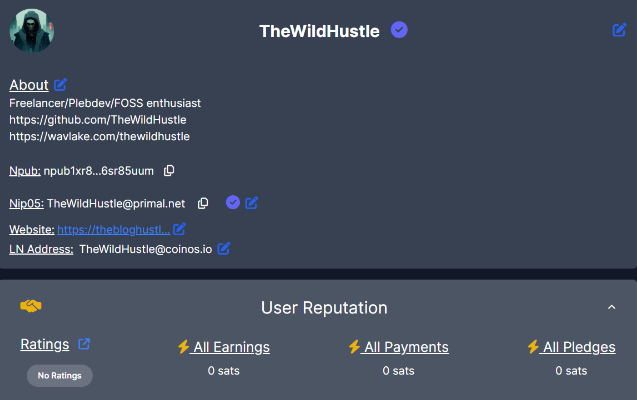Screen dimensions: 637x400
Task: Edit the About section with pencil icon
Action: pyautogui.click(x=61, y=84)
